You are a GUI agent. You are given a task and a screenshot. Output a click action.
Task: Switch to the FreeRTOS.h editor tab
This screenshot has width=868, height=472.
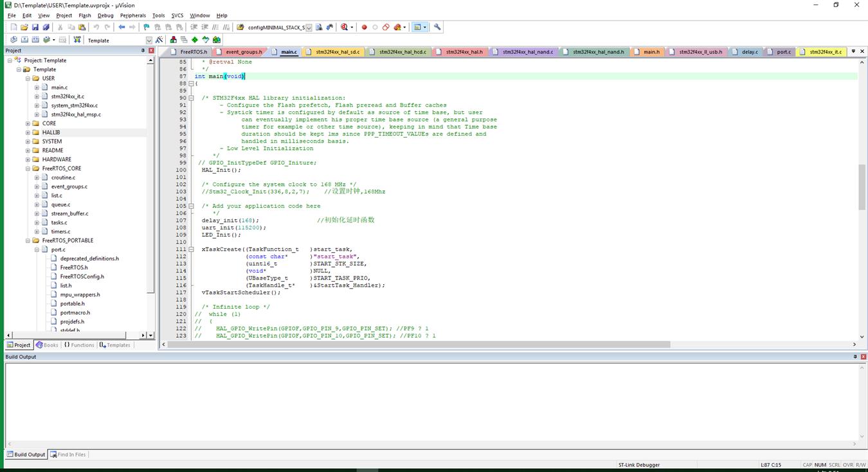click(189, 51)
